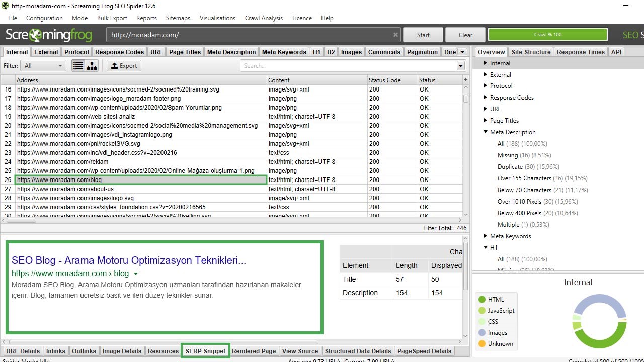Viewport: 644px width, 362px height.
Task: Open the Visualisations menu
Action: tap(217, 18)
